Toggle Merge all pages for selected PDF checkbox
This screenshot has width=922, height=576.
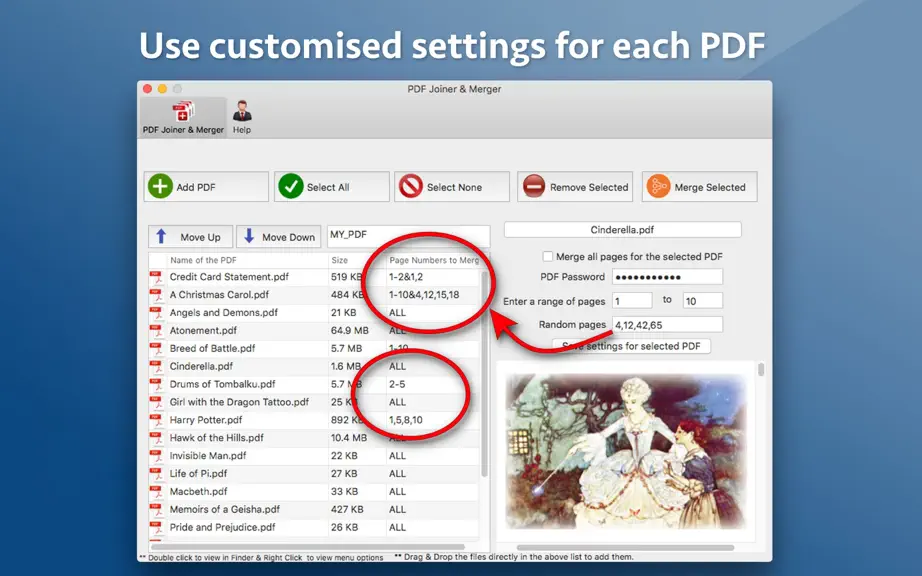548,256
